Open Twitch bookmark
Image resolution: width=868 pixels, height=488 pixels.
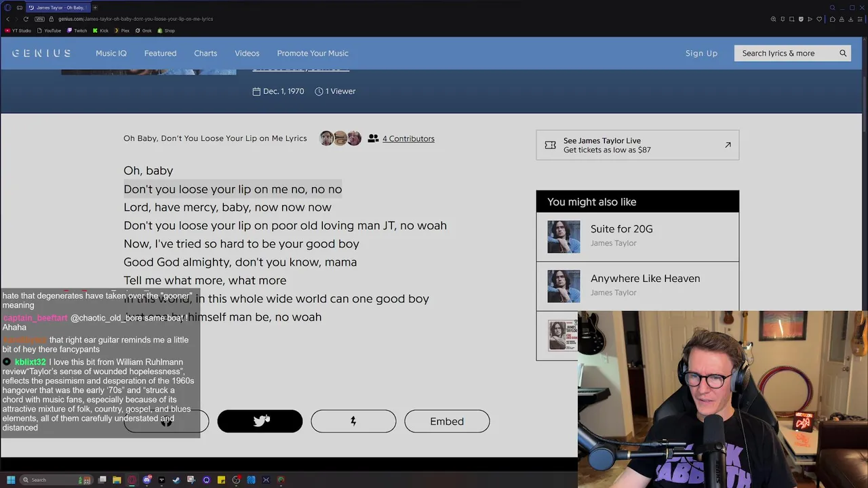point(77,30)
